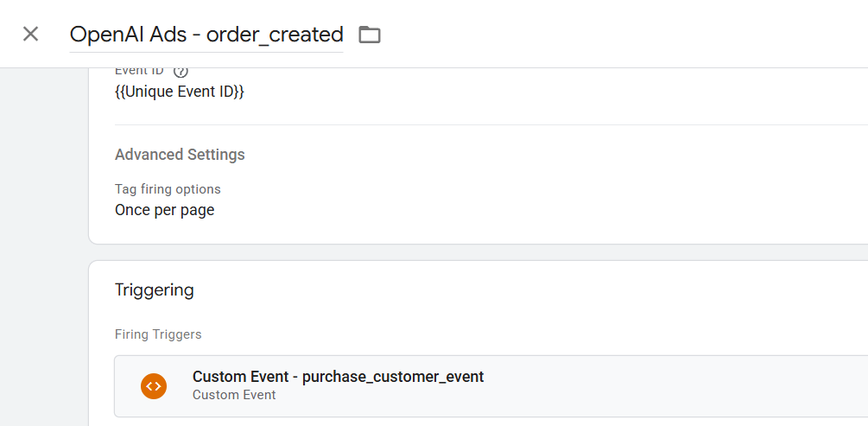The width and height of the screenshot is (868, 426).
Task: Click the 'Custom Event' trigger type subtitle
Action: pyautogui.click(x=234, y=395)
